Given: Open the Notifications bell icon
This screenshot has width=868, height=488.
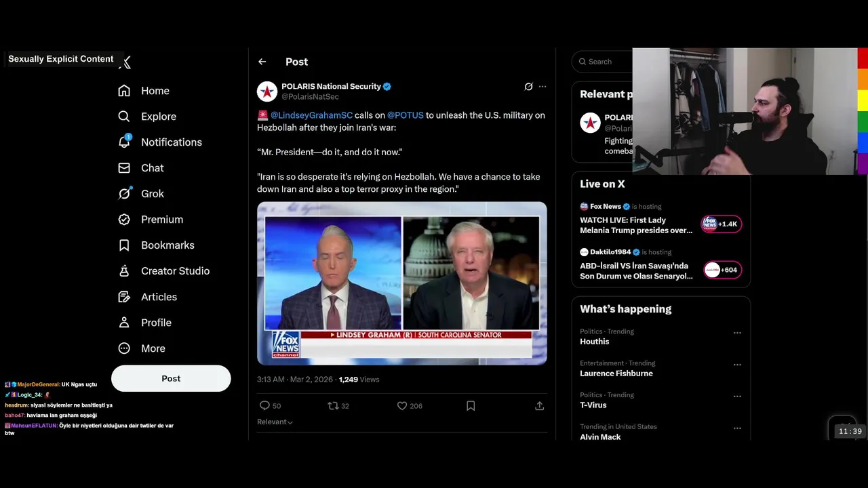Looking at the screenshot, I should click(124, 142).
